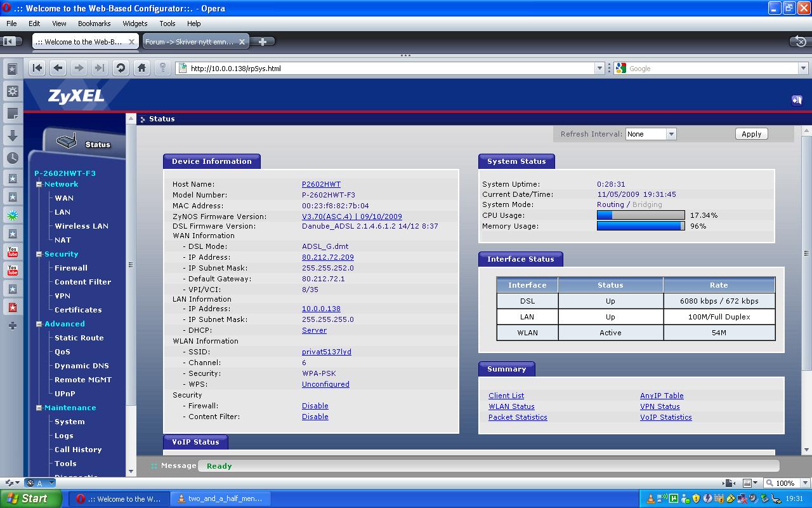Collapse the Maintenance tree node
Image resolution: width=812 pixels, height=508 pixels.
point(39,408)
